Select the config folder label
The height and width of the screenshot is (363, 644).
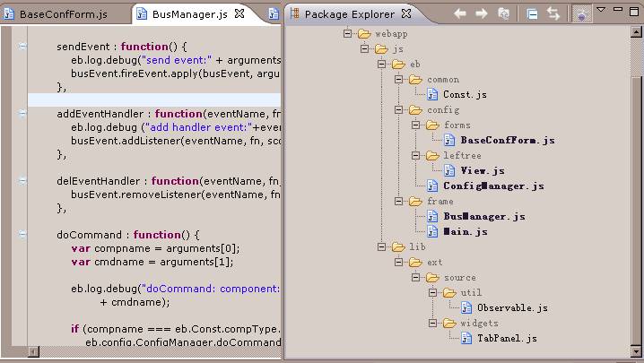point(443,110)
